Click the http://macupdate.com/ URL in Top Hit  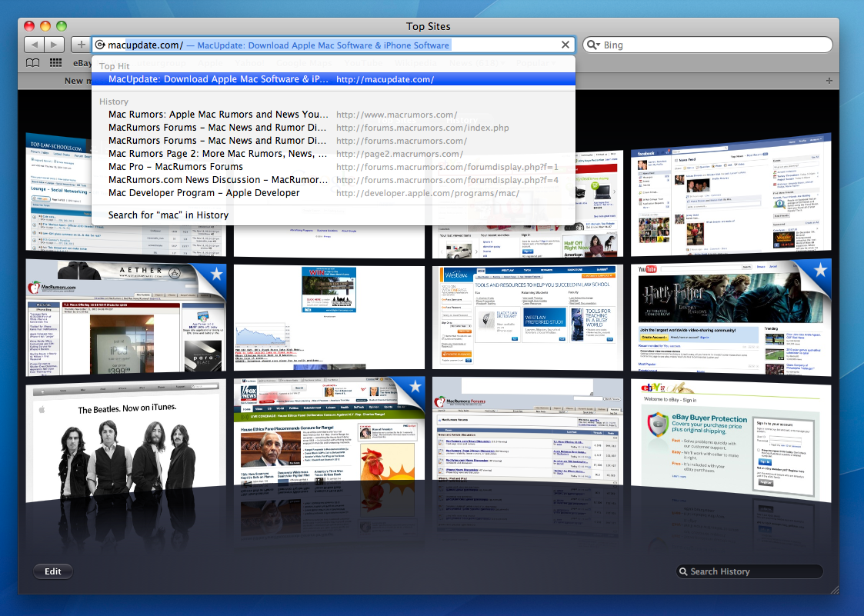pos(385,79)
